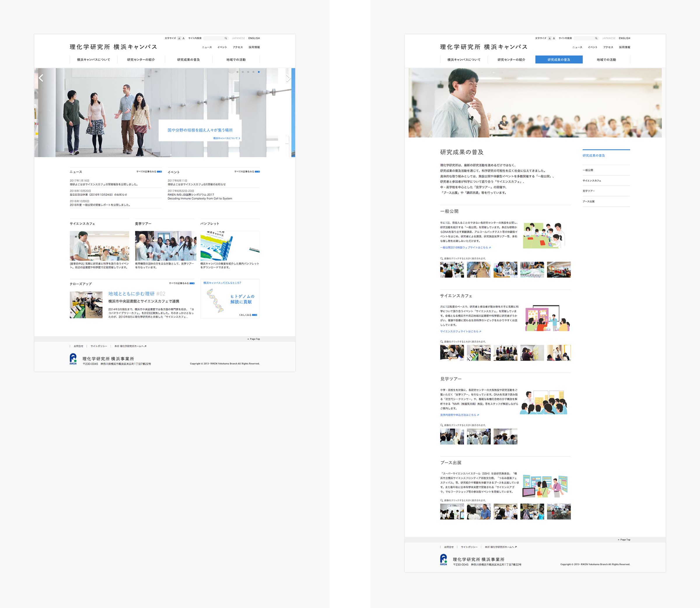700x608 pixels.
Task: Click くわしくみる on the ヒトゲノム banner
Action: pyautogui.click(x=248, y=315)
